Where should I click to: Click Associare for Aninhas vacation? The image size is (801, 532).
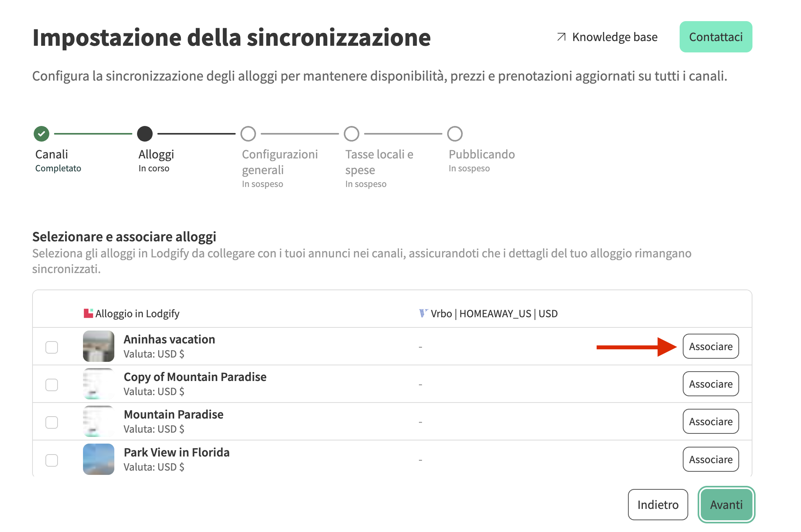click(711, 346)
